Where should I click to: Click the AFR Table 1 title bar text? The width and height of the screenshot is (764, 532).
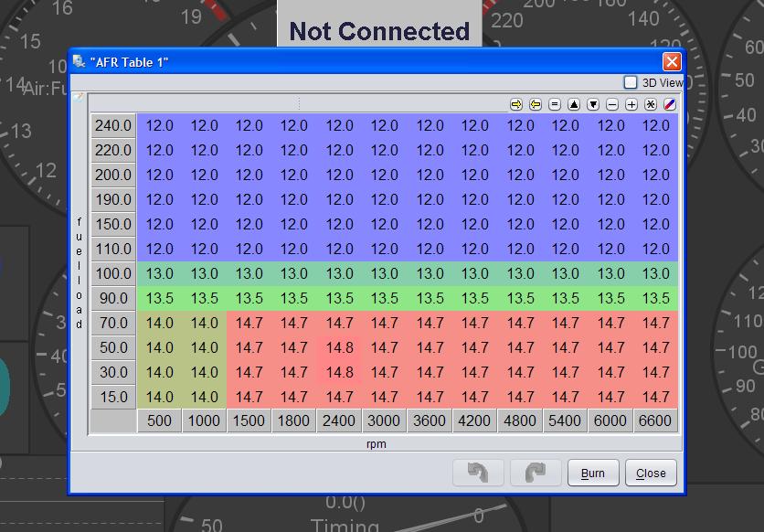point(129,62)
